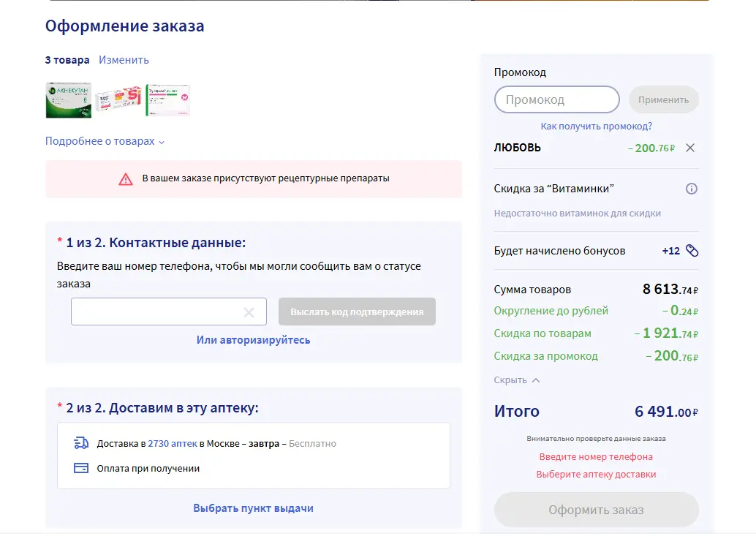
Task: Focus the phone number input field
Action: (169, 312)
